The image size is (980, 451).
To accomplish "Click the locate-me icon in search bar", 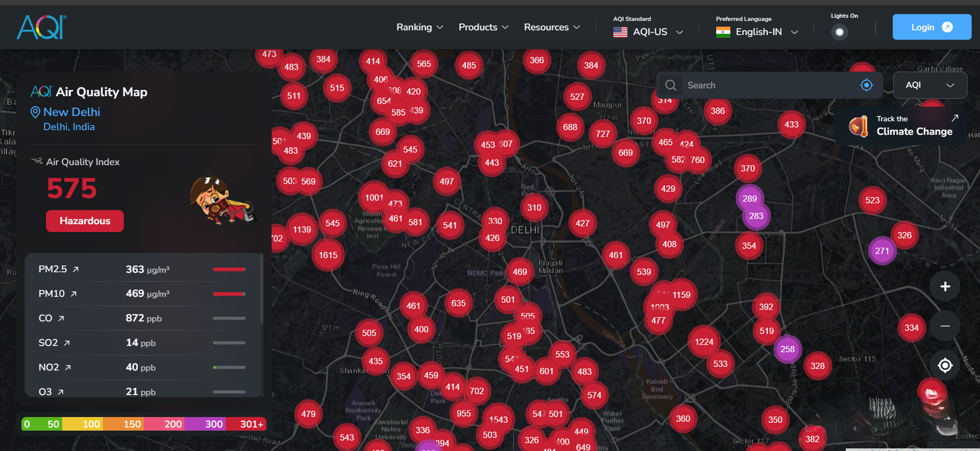I will (x=866, y=85).
